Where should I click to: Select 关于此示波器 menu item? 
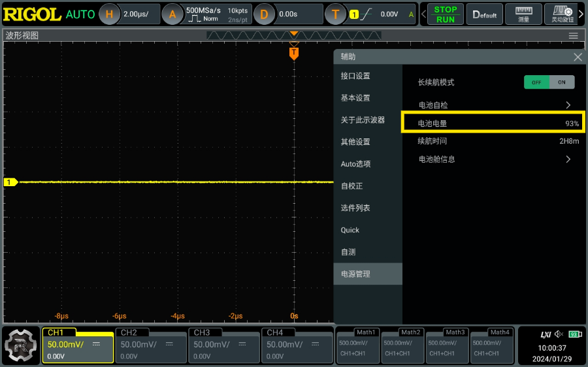click(x=363, y=120)
